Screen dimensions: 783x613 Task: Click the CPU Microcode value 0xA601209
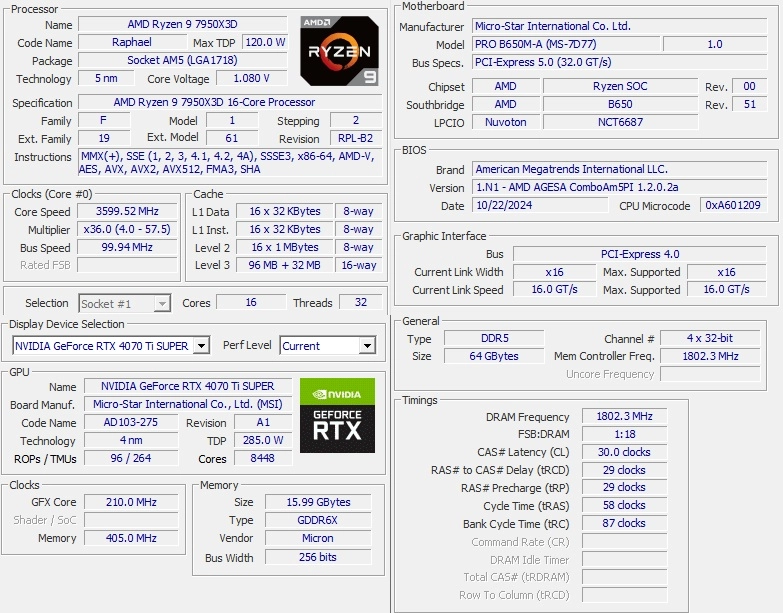coord(733,205)
